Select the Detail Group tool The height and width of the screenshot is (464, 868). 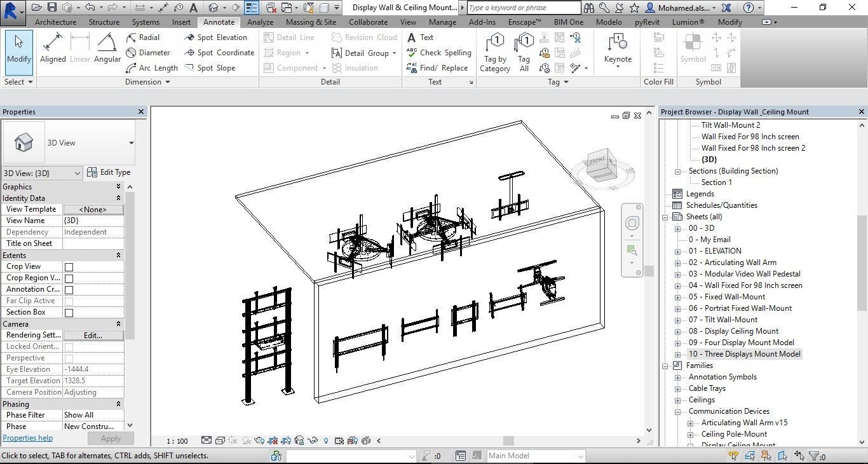click(363, 53)
